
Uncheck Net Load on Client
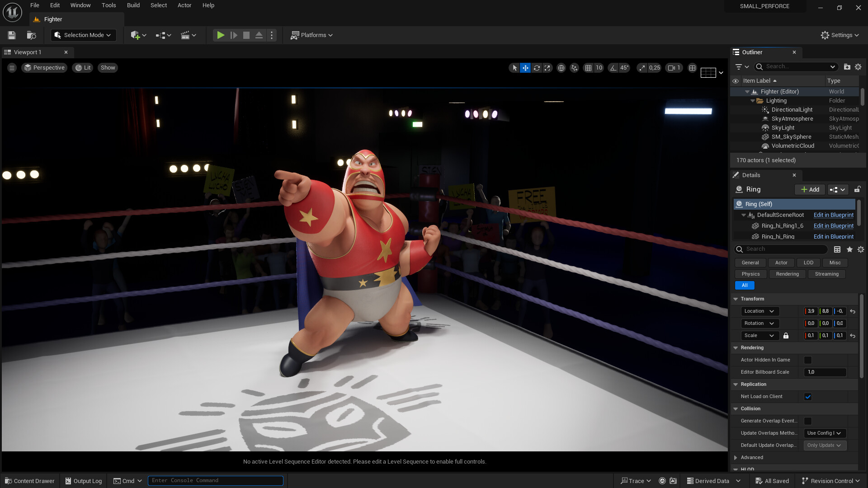(x=808, y=397)
